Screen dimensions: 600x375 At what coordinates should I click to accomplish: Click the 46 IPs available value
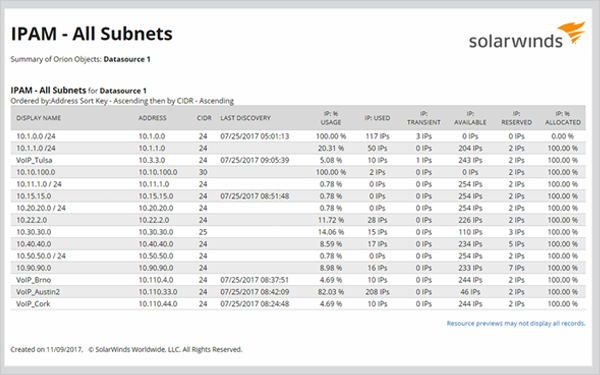pyautogui.click(x=470, y=292)
